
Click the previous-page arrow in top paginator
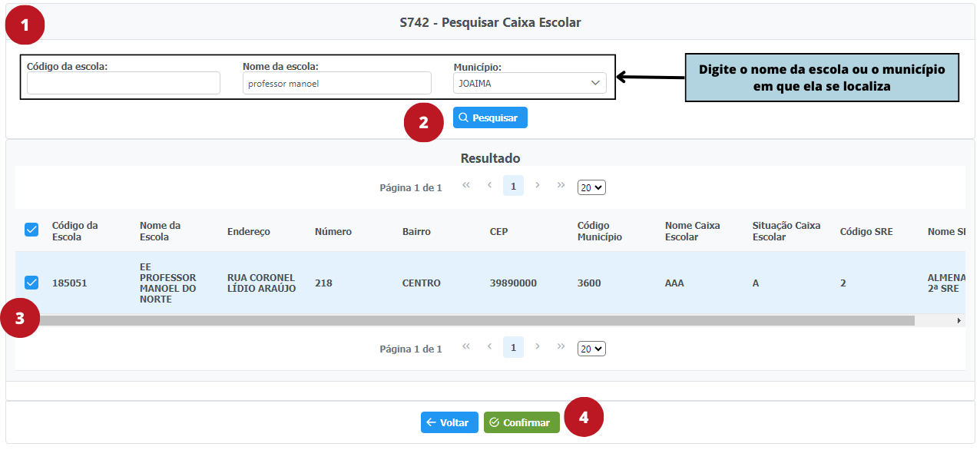pos(489,185)
